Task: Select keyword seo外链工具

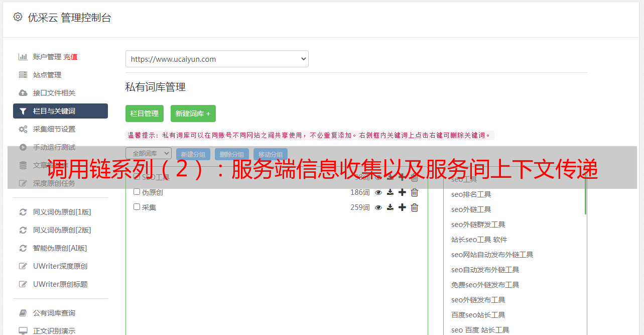Action: 471,209
